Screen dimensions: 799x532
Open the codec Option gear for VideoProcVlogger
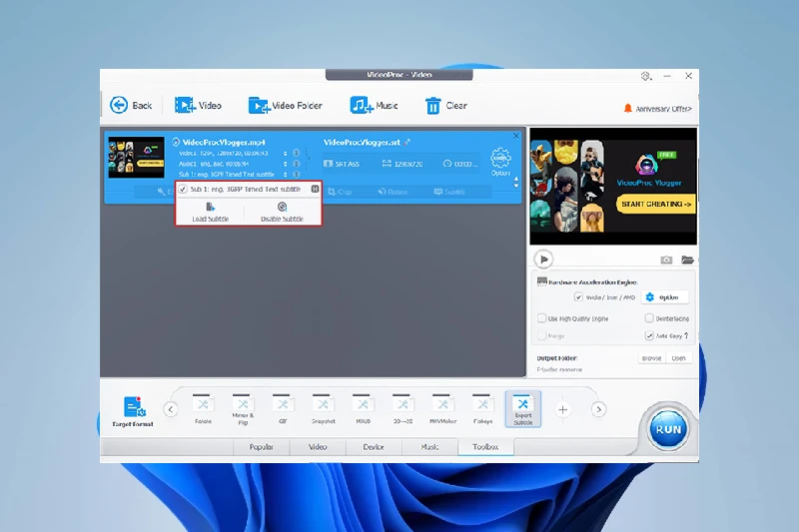click(x=500, y=162)
